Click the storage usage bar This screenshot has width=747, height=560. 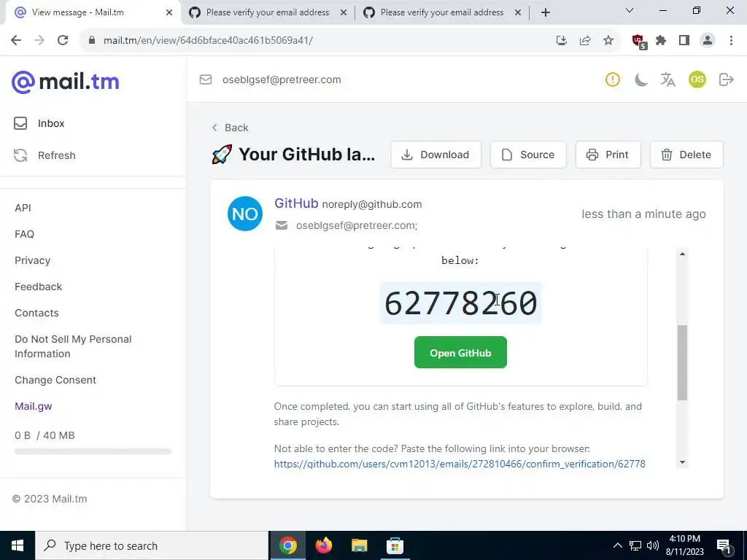click(93, 451)
